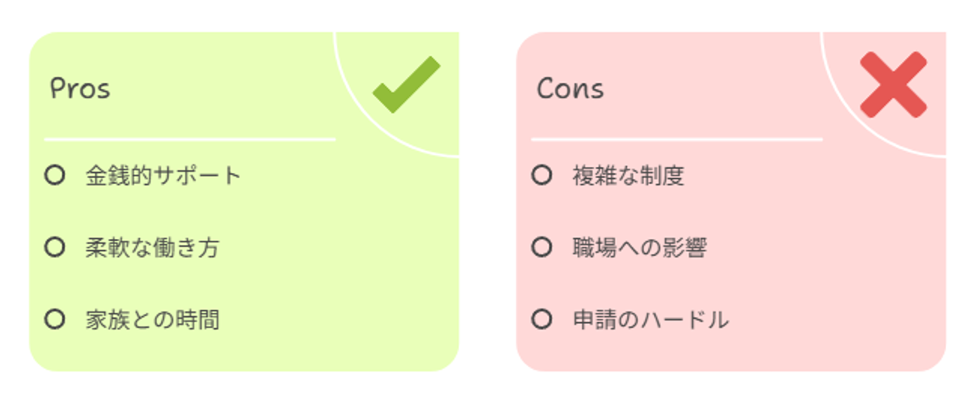The height and width of the screenshot is (401, 980).
Task: Click the 申請のハードル list item text
Action: 651,320
